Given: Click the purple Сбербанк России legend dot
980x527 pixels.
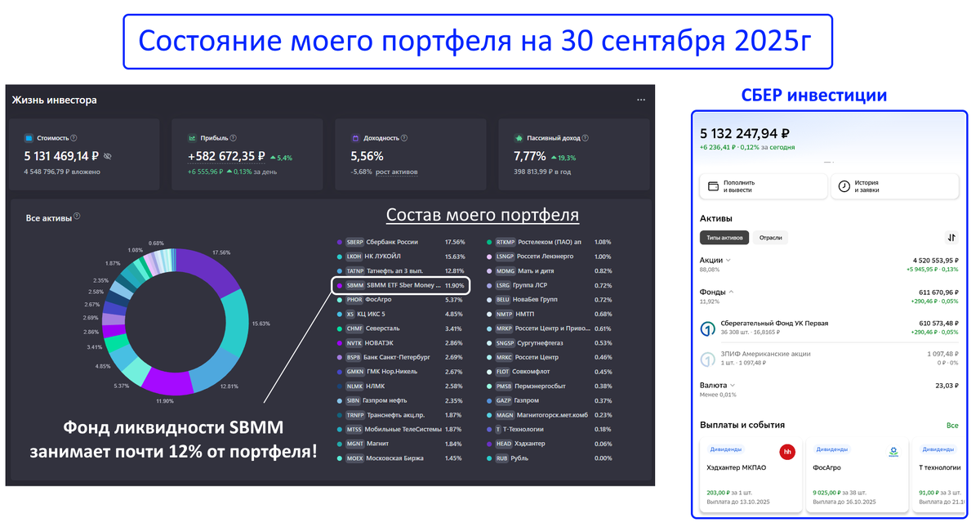Looking at the screenshot, I should (x=339, y=242).
